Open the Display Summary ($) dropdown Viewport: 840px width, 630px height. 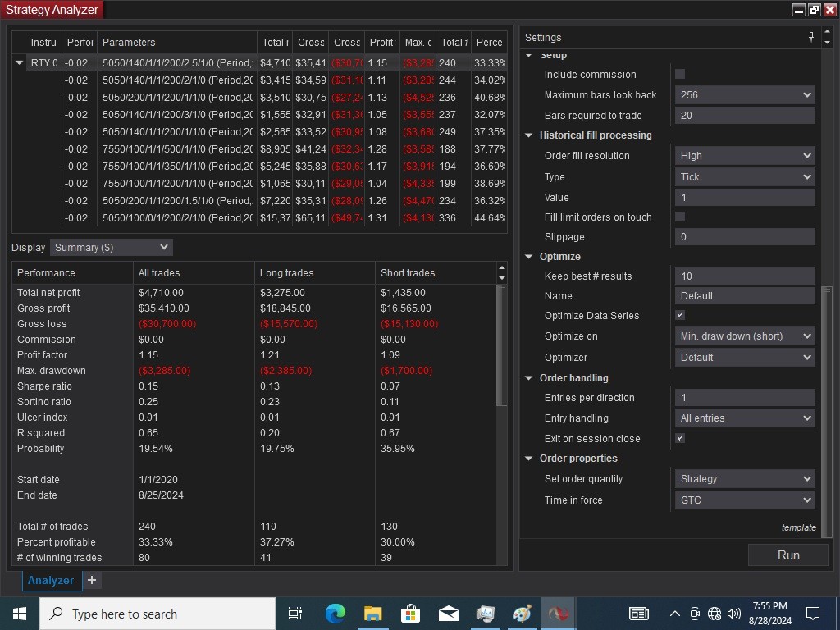[111, 247]
